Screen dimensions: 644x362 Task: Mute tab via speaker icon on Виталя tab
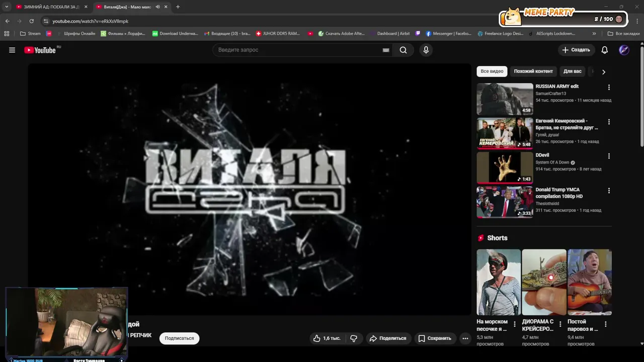pyautogui.click(x=157, y=7)
